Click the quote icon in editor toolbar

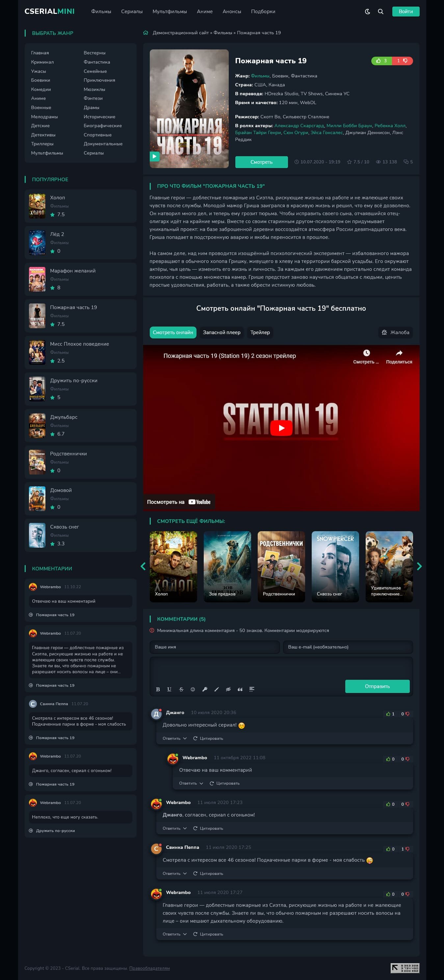click(240, 689)
